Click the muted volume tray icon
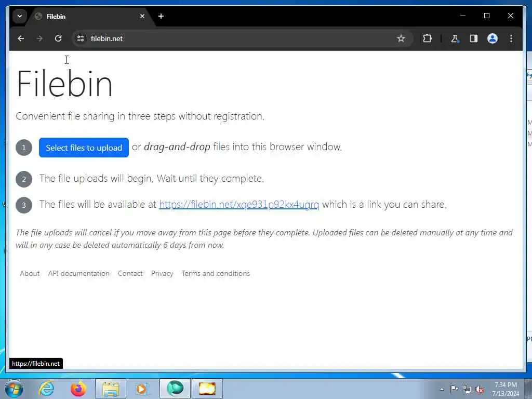 point(480,390)
